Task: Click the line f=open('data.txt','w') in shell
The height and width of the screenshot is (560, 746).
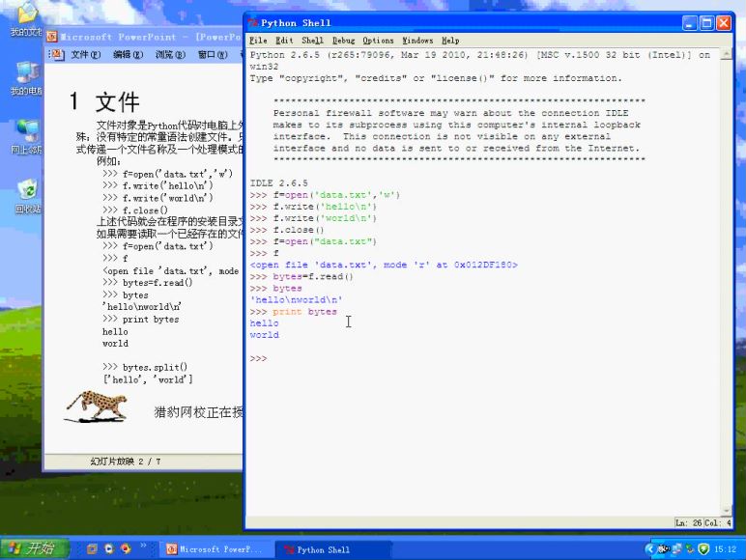Action: (x=325, y=195)
